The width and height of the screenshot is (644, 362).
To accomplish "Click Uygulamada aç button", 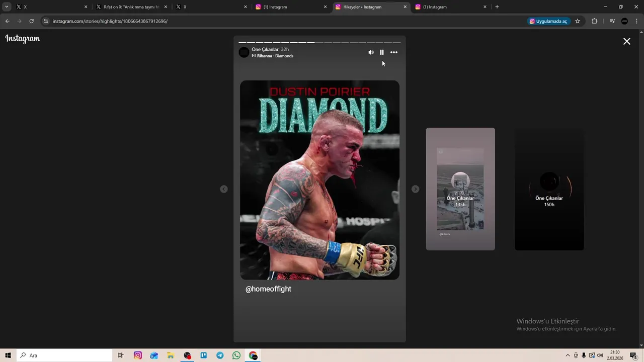I will pyautogui.click(x=548, y=21).
